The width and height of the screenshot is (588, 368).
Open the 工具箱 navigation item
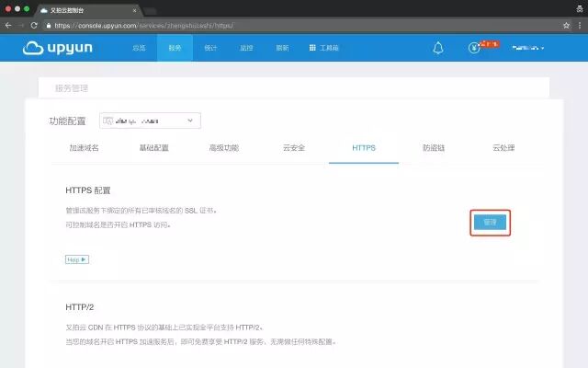(324, 48)
